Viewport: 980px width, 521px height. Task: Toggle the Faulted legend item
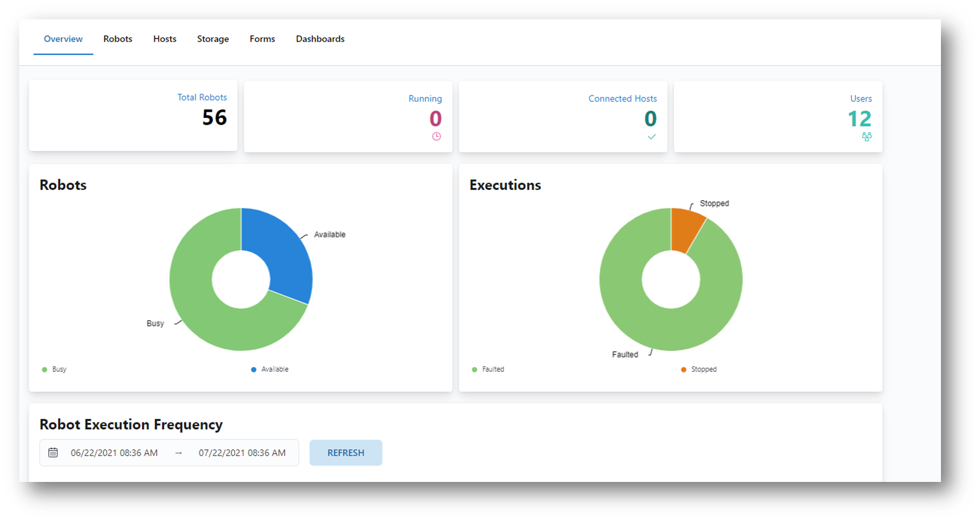[488, 370]
